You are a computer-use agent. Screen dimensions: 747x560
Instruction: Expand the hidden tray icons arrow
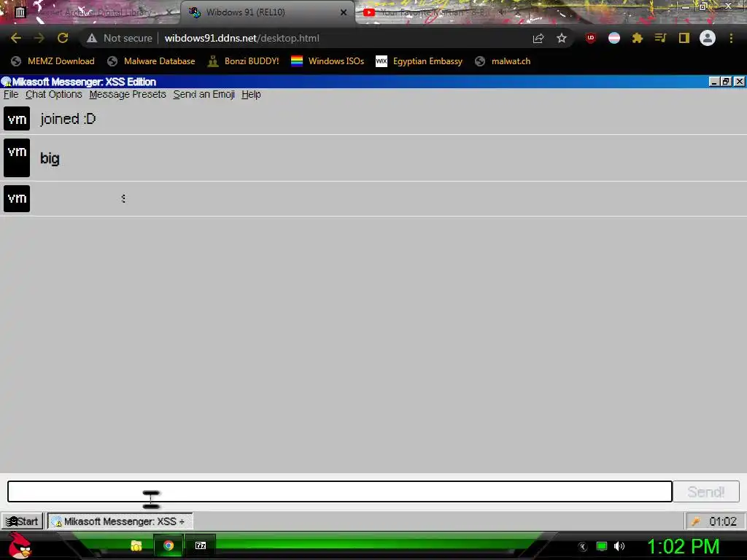coord(583,546)
